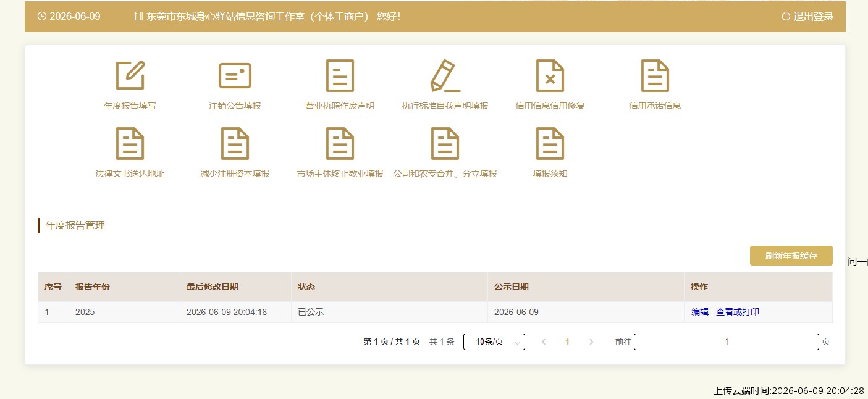The image size is (868, 399).
Task: Click the 年度报告管理 section heading
Action: [x=75, y=225]
